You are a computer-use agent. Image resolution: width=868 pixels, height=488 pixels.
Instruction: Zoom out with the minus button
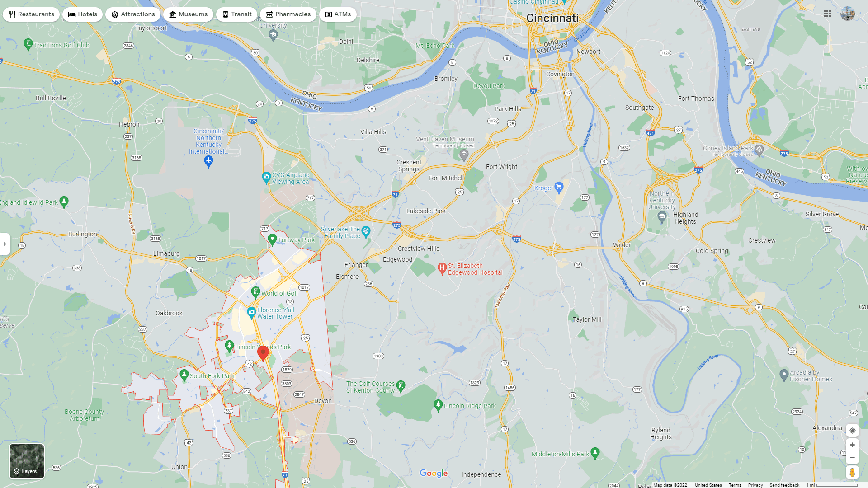coord(852,458)
